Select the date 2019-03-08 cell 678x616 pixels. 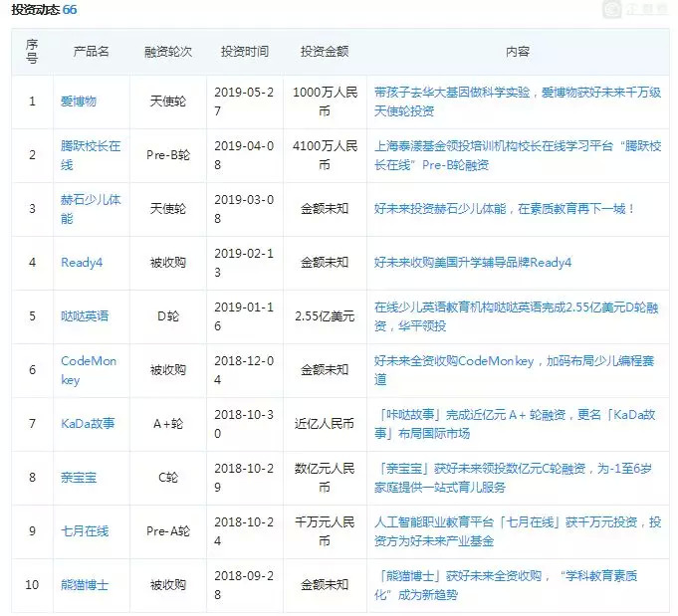(x=244, y=209)
